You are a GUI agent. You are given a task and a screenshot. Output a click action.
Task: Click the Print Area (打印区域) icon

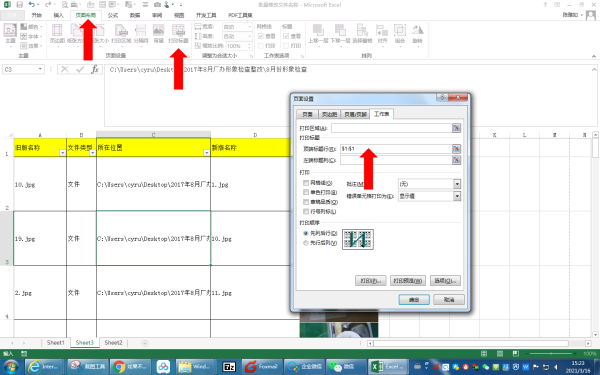click(121, 34)
